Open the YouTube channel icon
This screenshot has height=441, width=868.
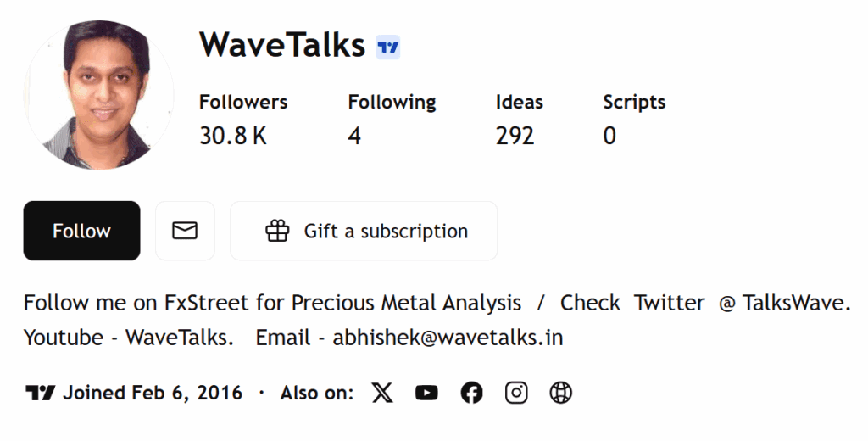427,393
